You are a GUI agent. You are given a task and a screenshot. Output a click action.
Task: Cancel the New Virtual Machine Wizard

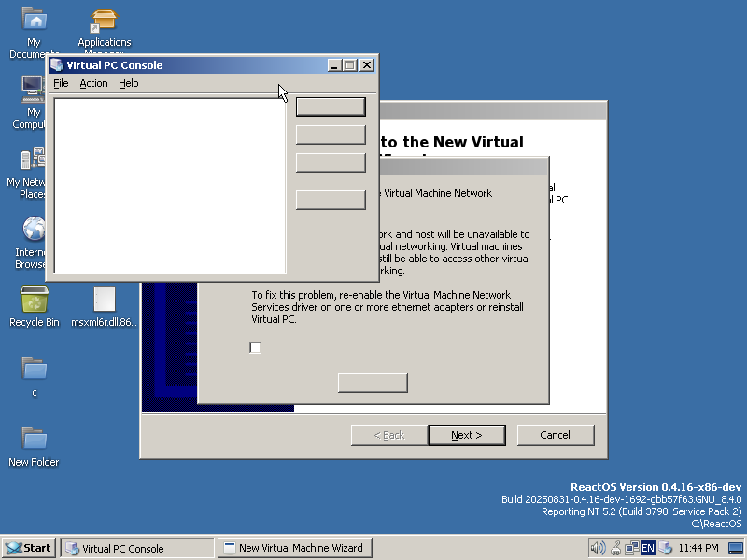[x=555, y=435]
